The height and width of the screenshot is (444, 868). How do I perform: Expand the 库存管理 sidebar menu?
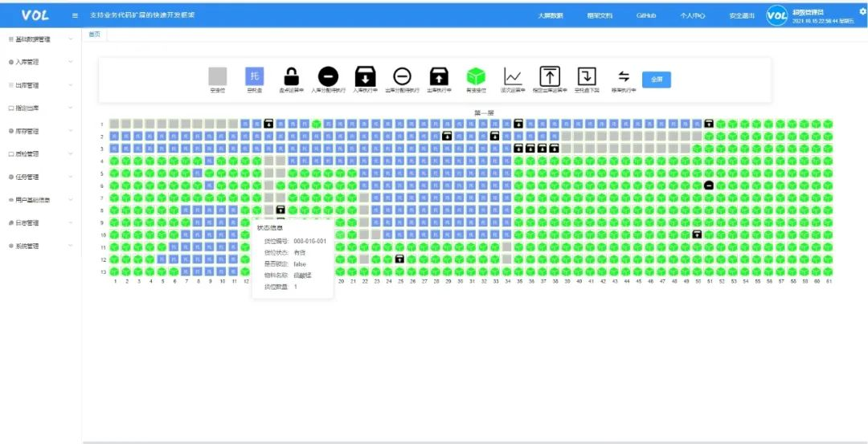(40, 131)
